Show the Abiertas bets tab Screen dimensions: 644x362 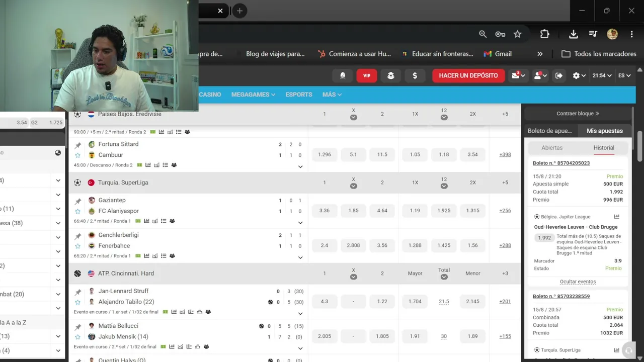[552, 148]
